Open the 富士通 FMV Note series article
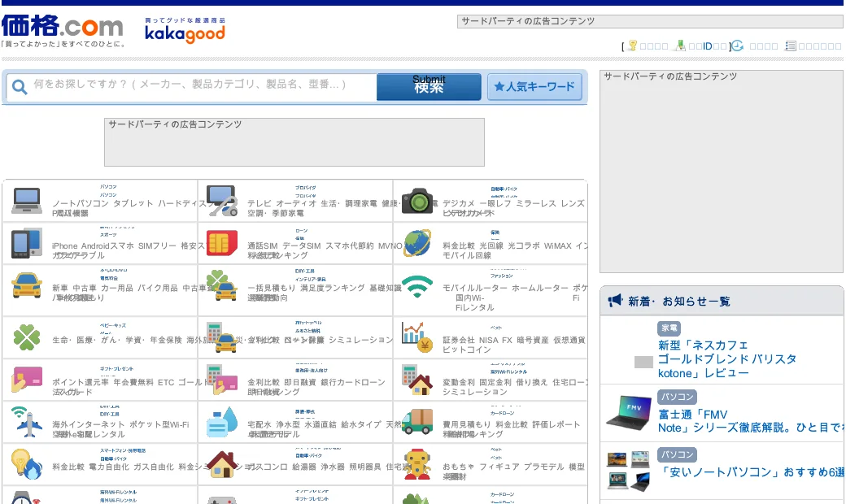 751,421
